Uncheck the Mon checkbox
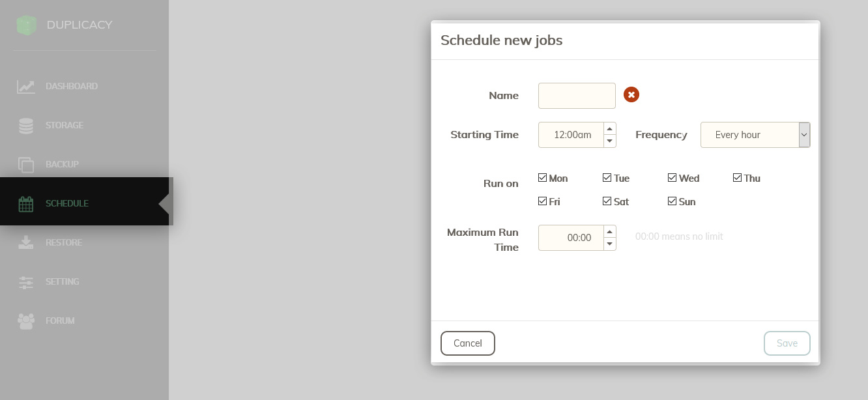This screenshot has width=868, height=400. click(542, 178)
